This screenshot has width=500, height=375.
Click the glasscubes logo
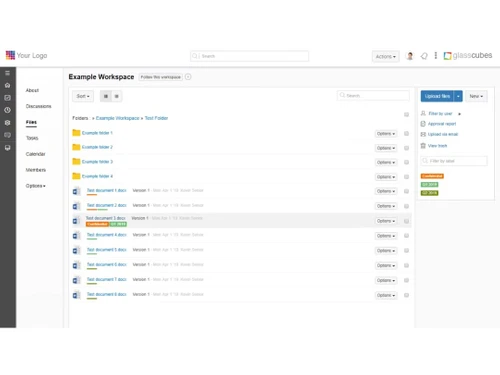pyautogui.click(x=468, y=55)
